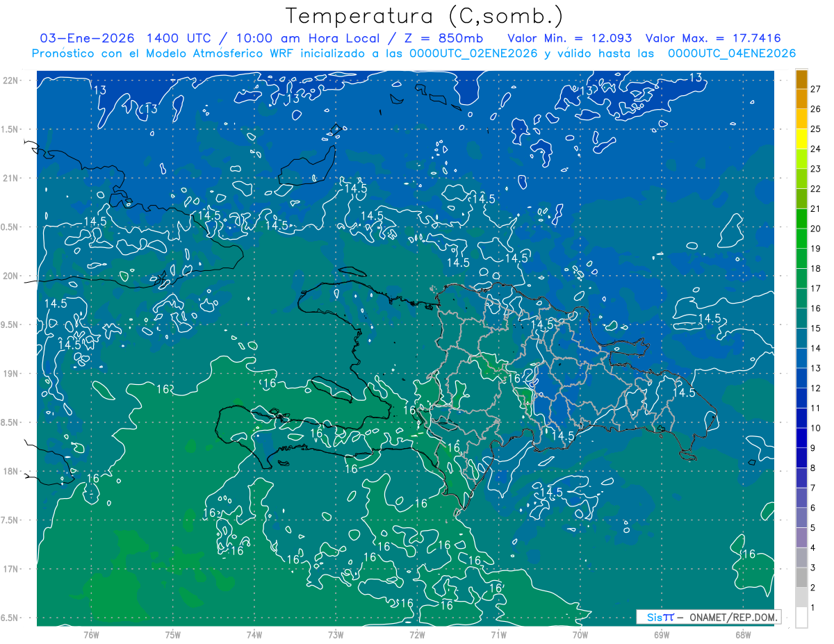
Task: Click the legend value '26'
Action: 815,109
